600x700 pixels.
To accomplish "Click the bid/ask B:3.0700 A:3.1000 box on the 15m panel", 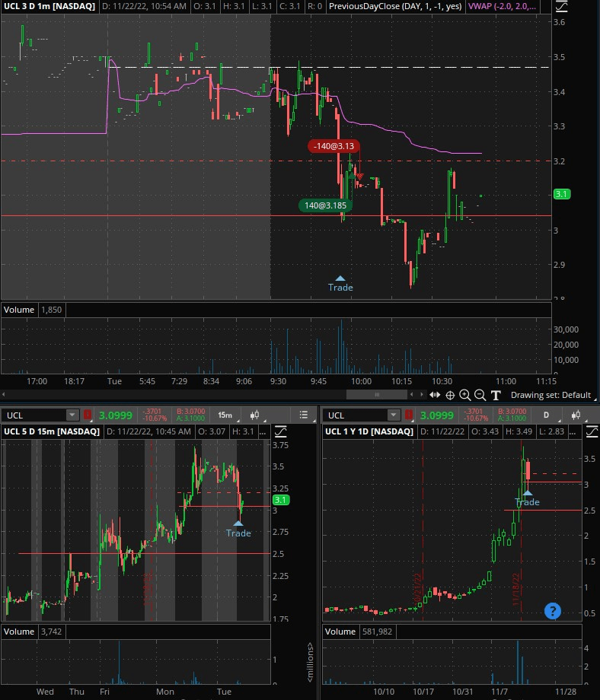I will (x=191, y=415).
